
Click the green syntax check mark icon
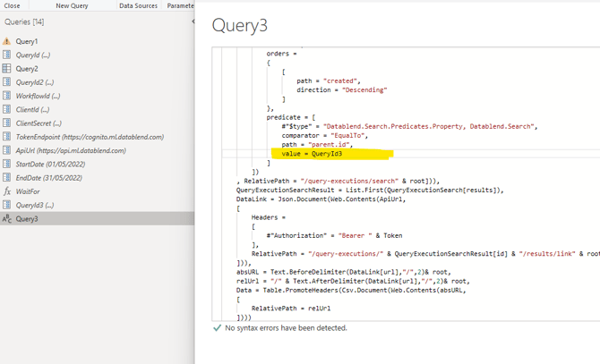[x=217, y=327]
